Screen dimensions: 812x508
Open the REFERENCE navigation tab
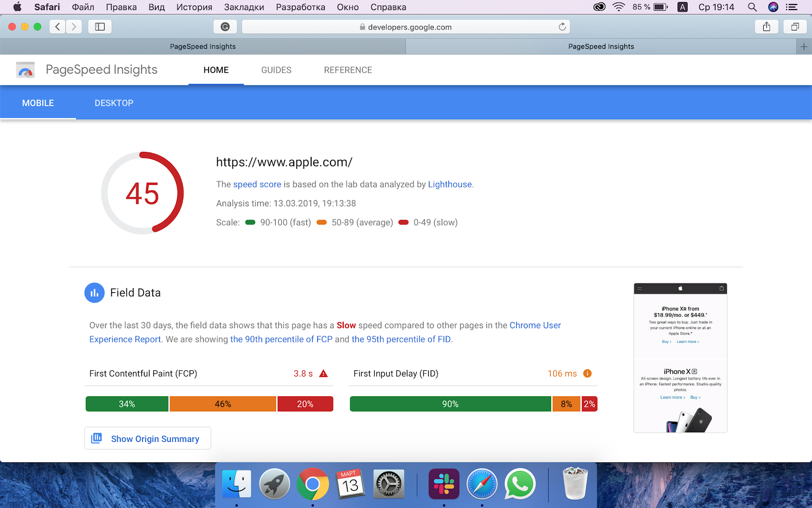(x=348, y=70)
